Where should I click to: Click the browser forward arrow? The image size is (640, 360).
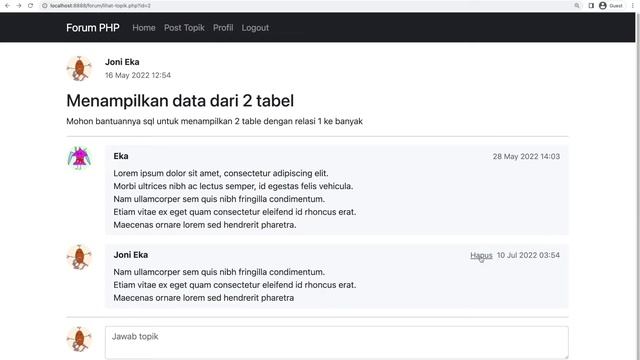pyautogui.click(x=19, y=6)
